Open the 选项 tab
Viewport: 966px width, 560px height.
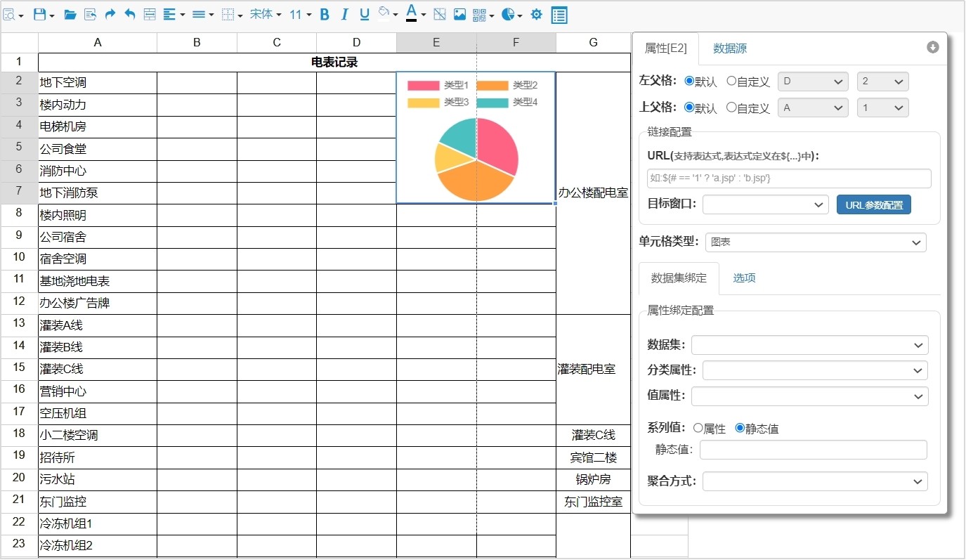744,278
